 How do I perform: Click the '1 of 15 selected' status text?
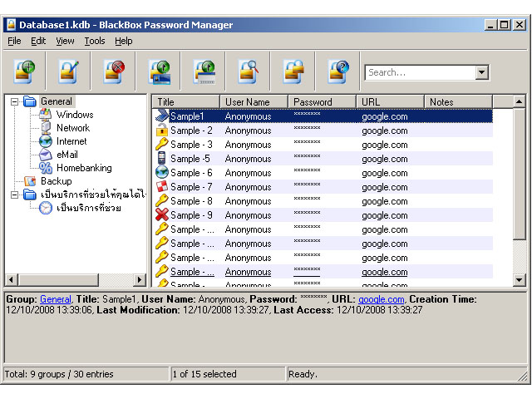[204, 374]
